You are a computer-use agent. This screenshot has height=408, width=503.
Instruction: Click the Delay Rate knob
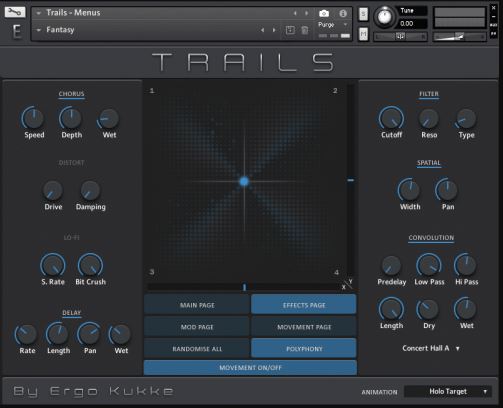tap(27, 334)
